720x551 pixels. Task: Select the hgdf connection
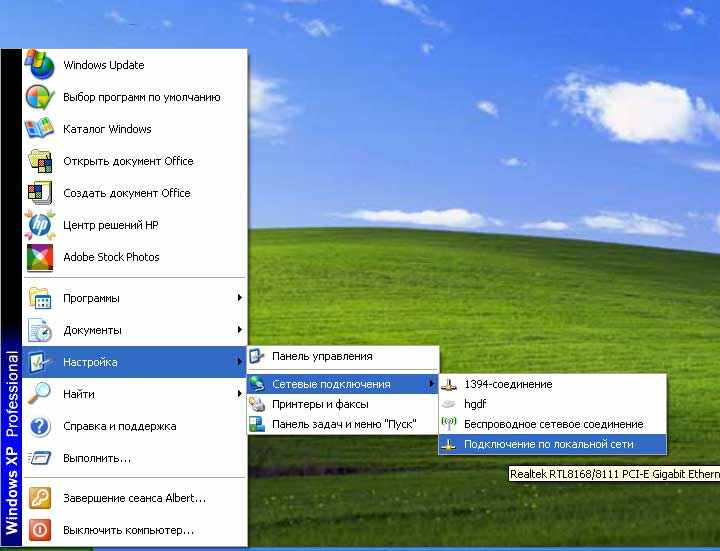tap(553, 404)
